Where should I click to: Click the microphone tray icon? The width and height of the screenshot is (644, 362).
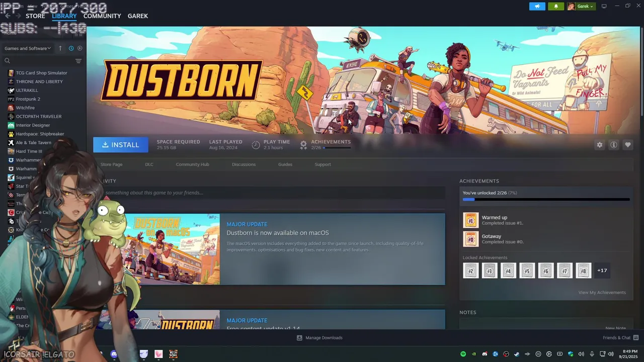click(592, 354)
